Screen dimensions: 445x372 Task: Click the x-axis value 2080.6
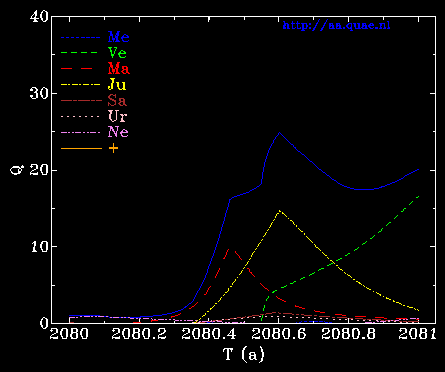pyautogui.click(x=279, y=334)
